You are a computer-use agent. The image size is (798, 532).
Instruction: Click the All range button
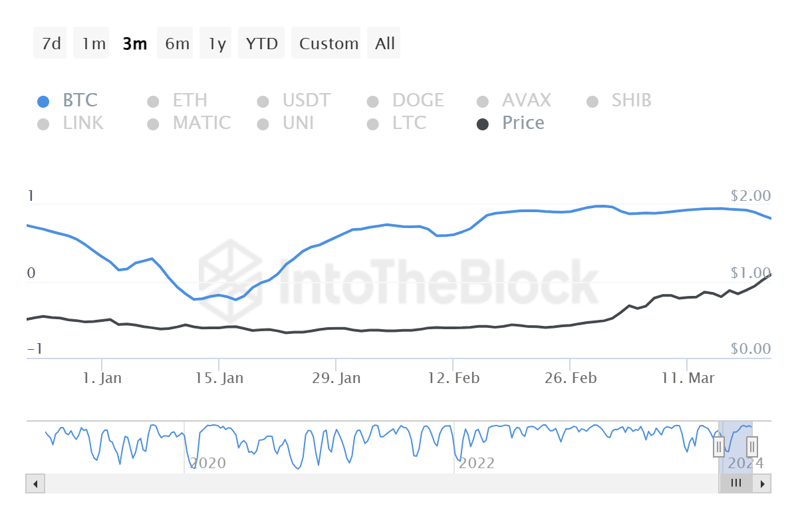pyautogui.click(x=385, y=44)
